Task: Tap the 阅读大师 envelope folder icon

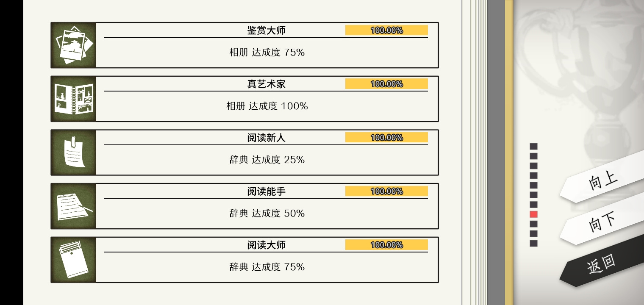Action: [74, 260]
